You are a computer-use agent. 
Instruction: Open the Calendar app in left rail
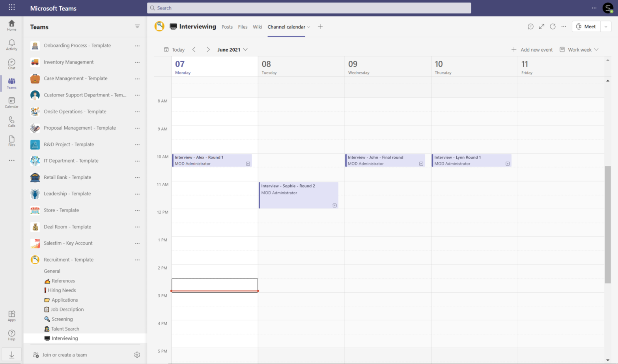coord(11,102)
